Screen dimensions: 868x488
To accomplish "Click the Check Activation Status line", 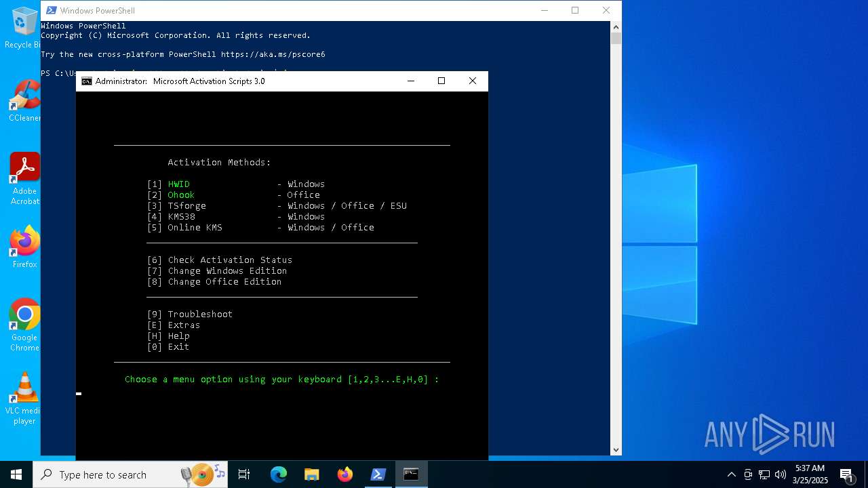I will pos(220,260).
